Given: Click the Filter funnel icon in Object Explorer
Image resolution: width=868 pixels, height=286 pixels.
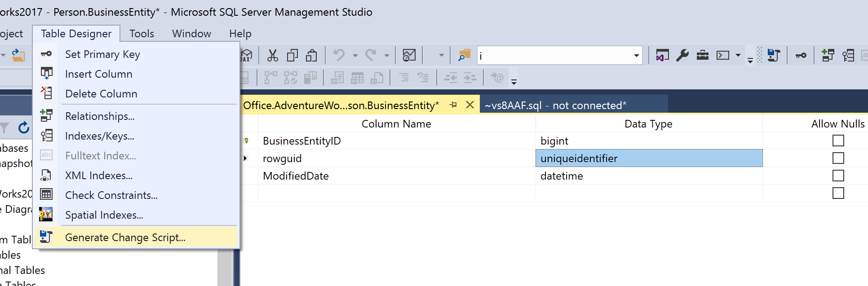Looking at the screenshot, I should (x=4, y=128).
